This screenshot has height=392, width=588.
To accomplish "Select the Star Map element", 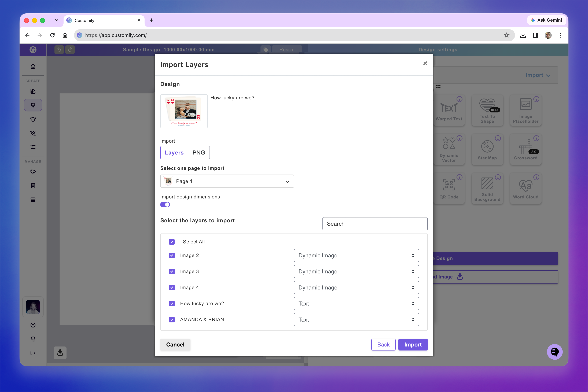I will point(487,149).
